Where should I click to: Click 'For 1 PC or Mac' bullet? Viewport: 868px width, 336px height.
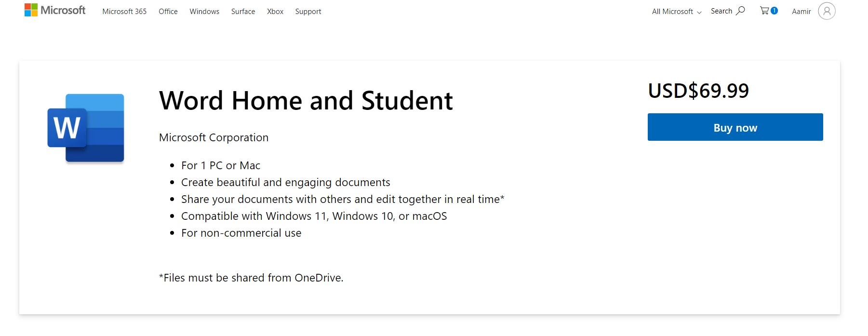tap(221, 166)
